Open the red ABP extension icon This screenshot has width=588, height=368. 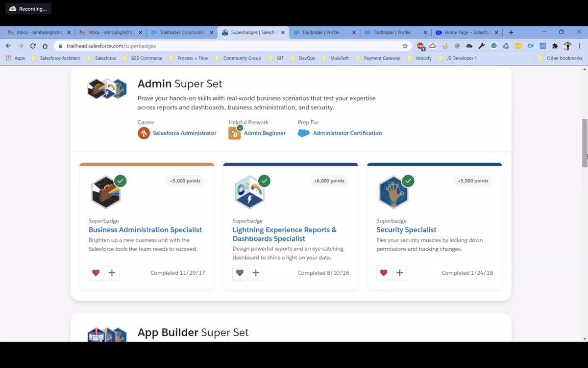420,46
